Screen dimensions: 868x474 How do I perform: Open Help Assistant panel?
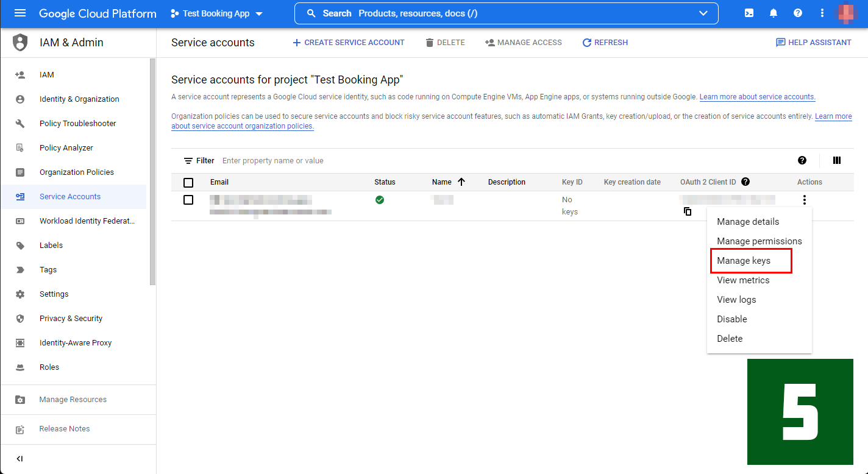point(813,43)
